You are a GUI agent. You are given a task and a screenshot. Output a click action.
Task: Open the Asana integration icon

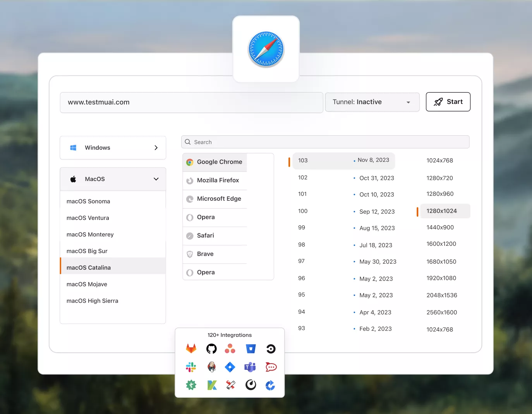[x=230, y=349]
